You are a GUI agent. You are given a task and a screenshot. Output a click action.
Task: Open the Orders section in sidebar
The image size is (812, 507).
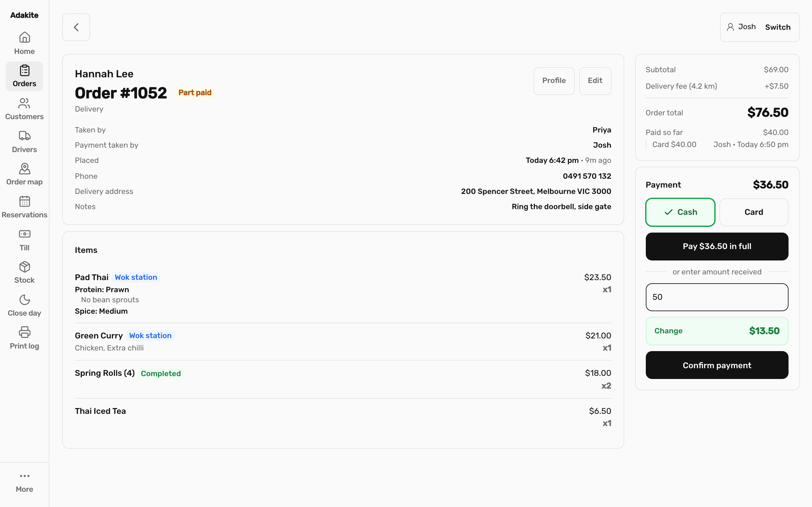point(24,76)
